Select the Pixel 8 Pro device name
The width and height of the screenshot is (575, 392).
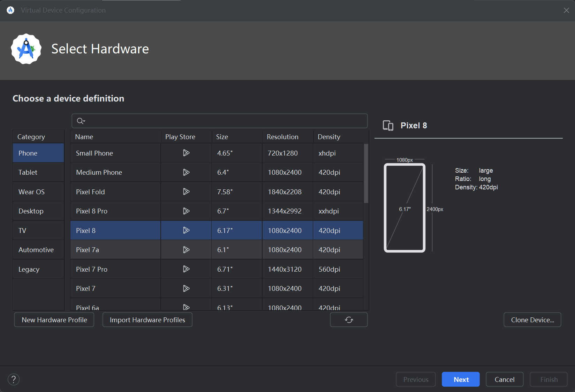[92, 211]
